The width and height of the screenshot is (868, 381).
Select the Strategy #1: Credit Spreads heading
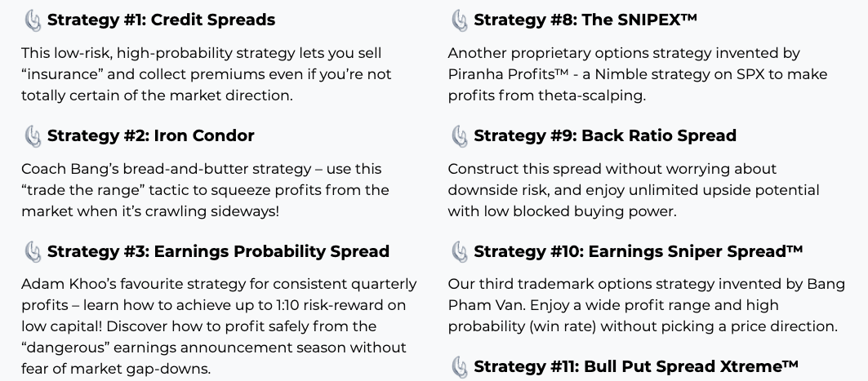(x=161, y=20)
